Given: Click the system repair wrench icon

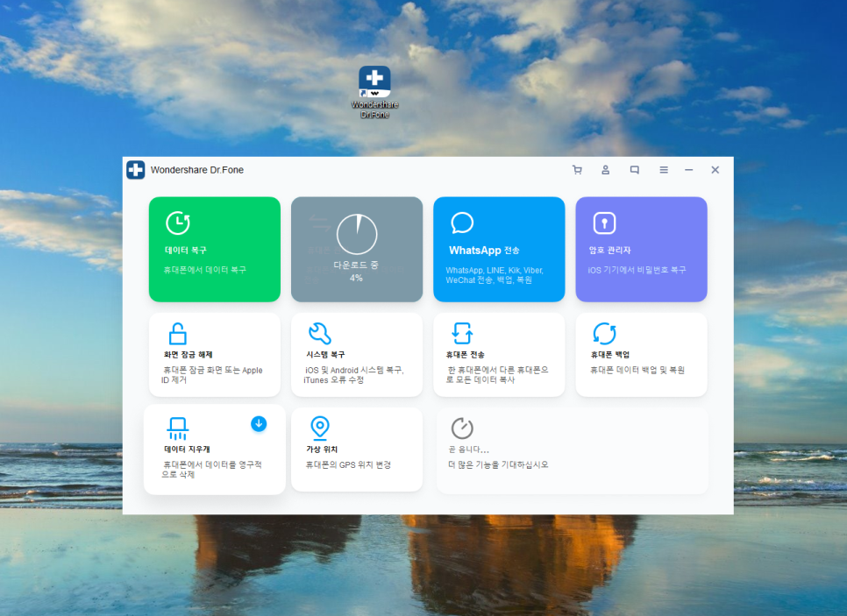Looking at the screenshot, I should (x=320, y=334).
